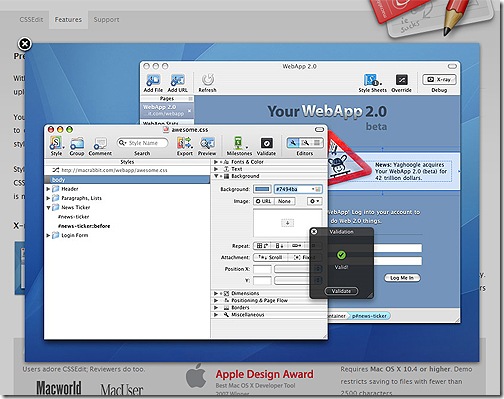The width and height of the screenshot is (504, 399).
Task: Open the Preview toolbar icon
Action: pos(207,143)
